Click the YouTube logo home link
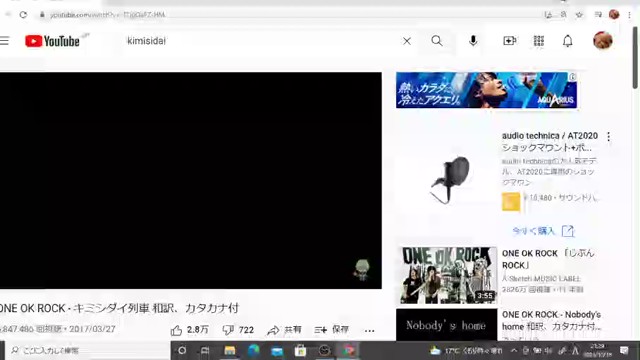The width and height of the screenshot is (640, 360). point(52,41)
